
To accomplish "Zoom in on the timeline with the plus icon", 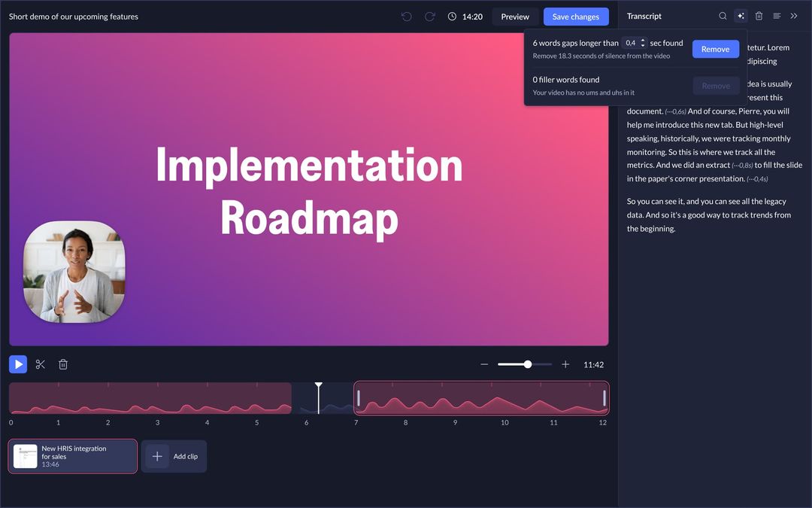I will pos(565,364).
